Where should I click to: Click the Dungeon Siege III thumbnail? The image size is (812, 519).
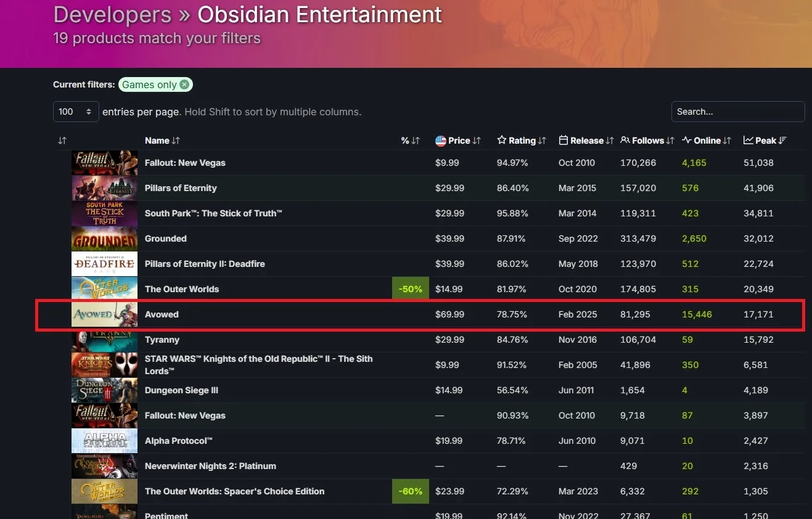pyautogui.click(x=104, y=390)
